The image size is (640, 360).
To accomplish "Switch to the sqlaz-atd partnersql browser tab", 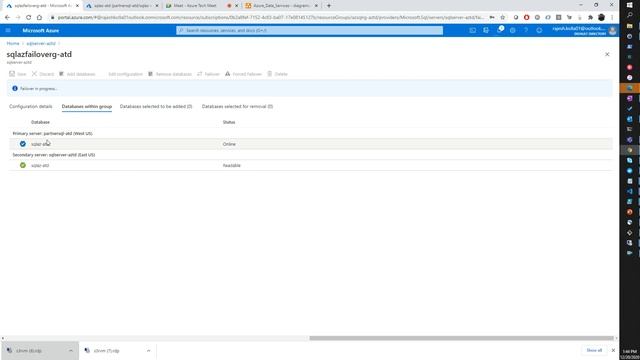I will pos(122,6).
